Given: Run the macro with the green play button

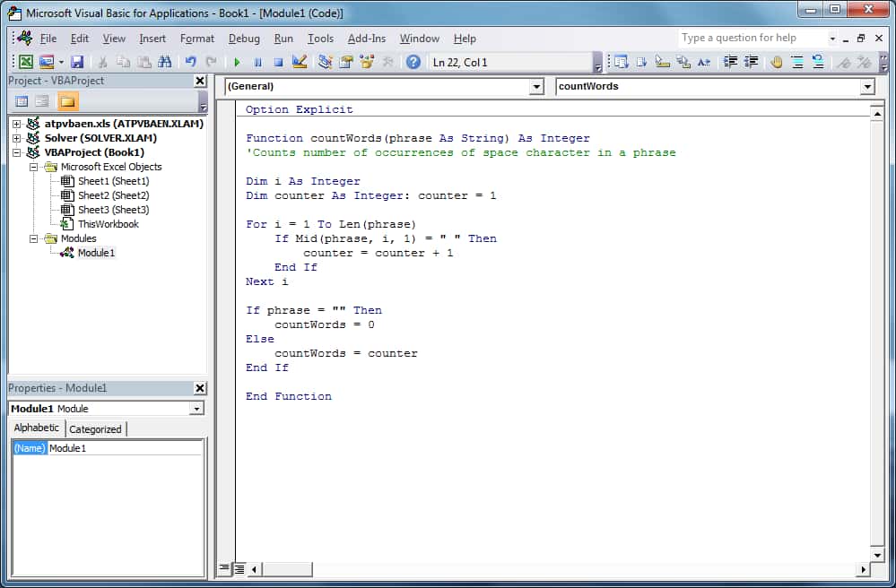Looking at the screenshot, I should click(x=237, y=62).
